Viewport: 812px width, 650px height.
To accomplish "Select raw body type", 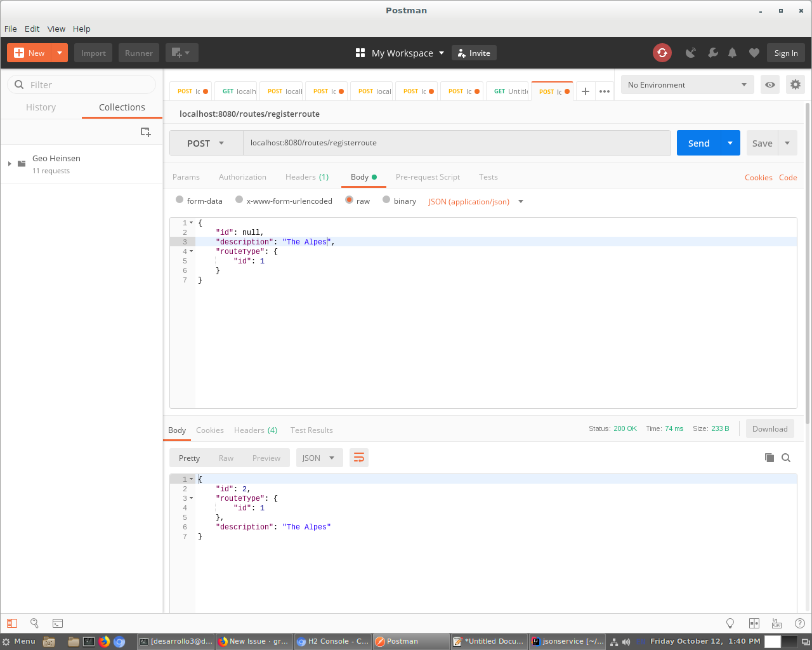I will tap(349, 200).
